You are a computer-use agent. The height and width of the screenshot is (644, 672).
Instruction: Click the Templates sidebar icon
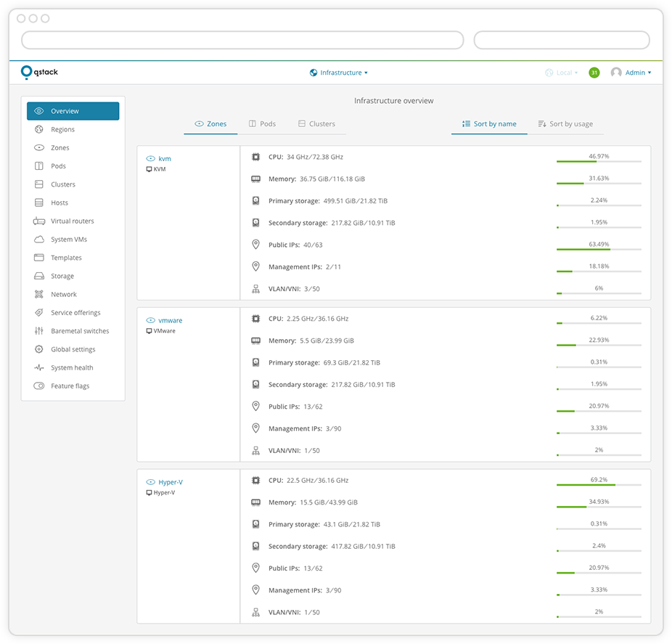[x=39, y=258]
